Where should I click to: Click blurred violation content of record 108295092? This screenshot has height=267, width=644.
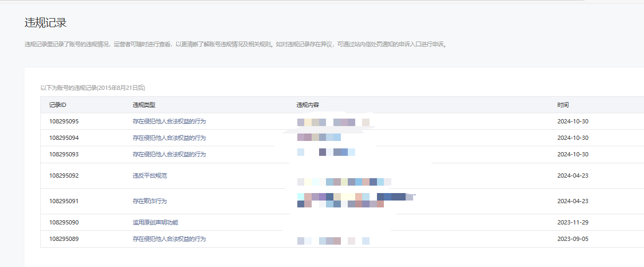point(344,182)
